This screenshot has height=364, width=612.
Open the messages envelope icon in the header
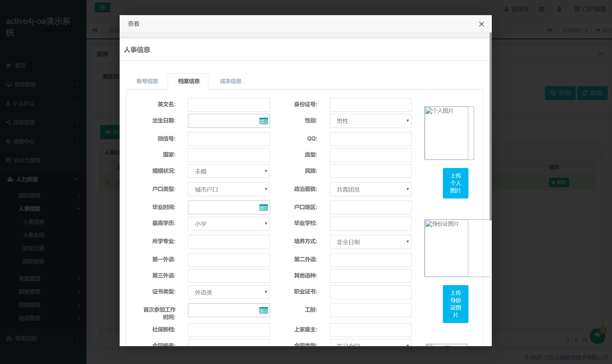[x=541, y=9]
